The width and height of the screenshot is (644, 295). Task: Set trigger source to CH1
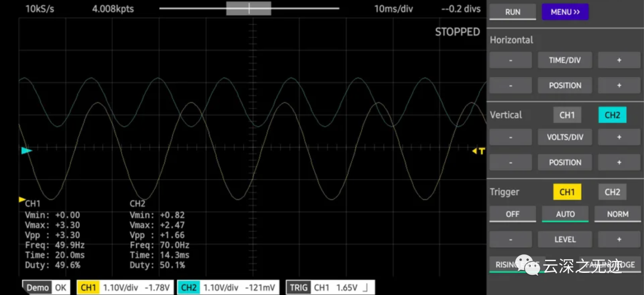click(567, 192)
